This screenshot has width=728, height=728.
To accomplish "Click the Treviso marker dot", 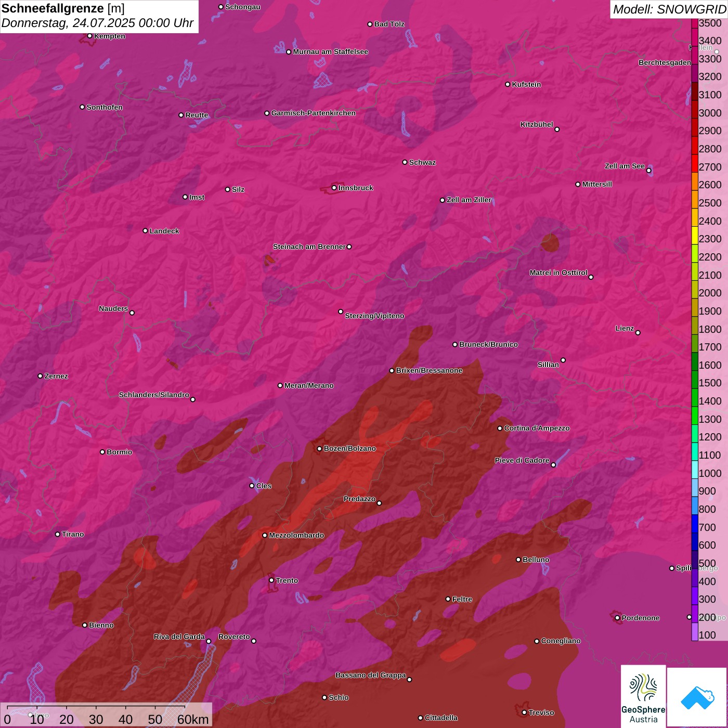I will click(x=524, y=712).
